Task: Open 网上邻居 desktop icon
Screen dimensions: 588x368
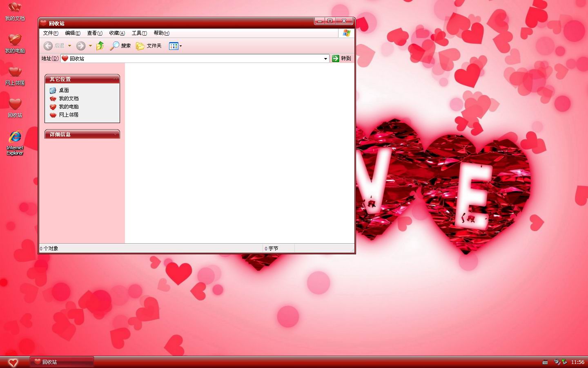Action: click(15, 76)
